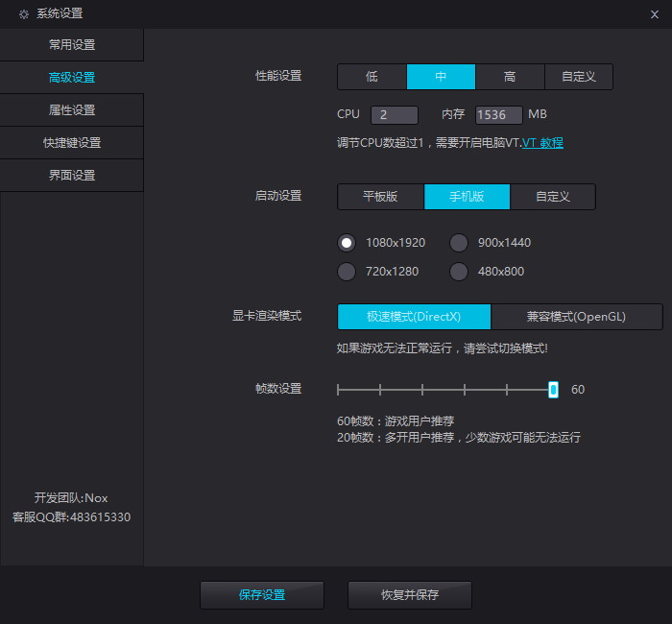
Task: Switch to 兼容模式(OpenGL) rendering
Action: click(576, 317)
